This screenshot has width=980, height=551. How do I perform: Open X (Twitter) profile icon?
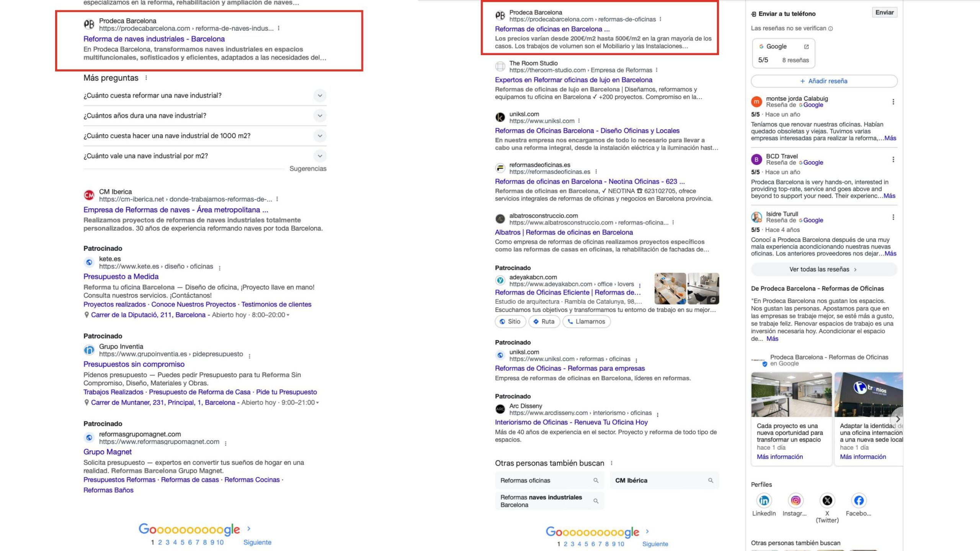(827, 500)
